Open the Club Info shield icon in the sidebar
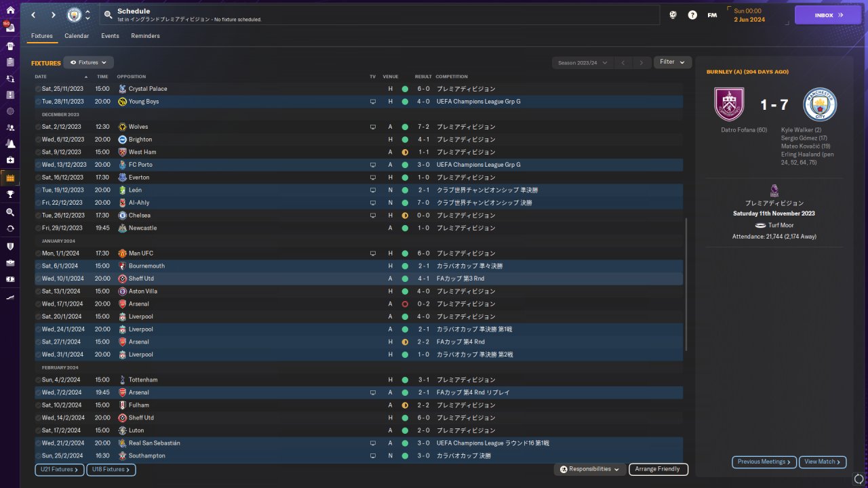The height and width of the screenshot is (488, 868). [9, 246]
